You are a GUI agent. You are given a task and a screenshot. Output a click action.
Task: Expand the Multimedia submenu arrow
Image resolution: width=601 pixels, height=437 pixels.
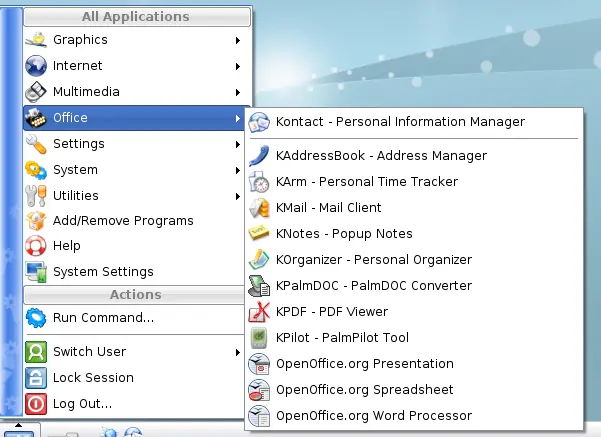coord(238,92)
